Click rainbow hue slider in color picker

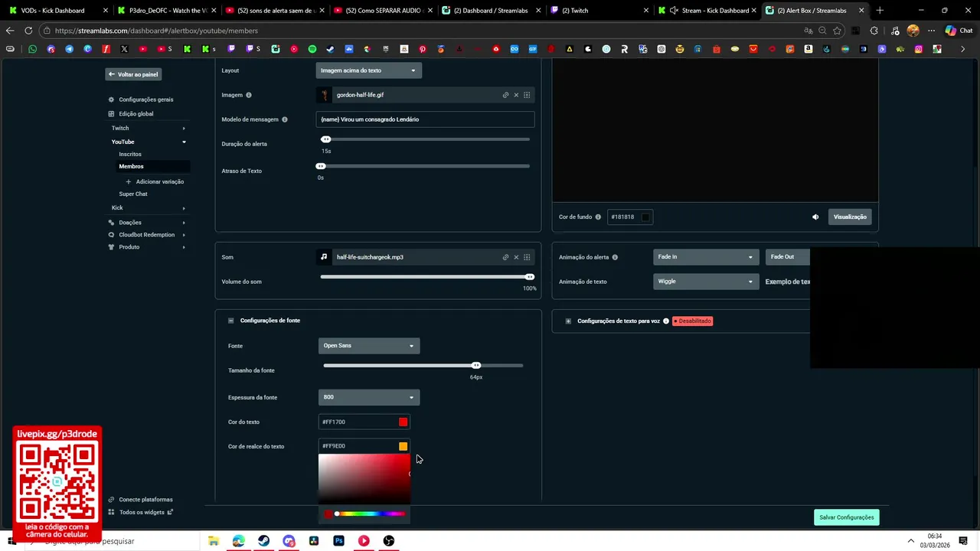[371, 514]
